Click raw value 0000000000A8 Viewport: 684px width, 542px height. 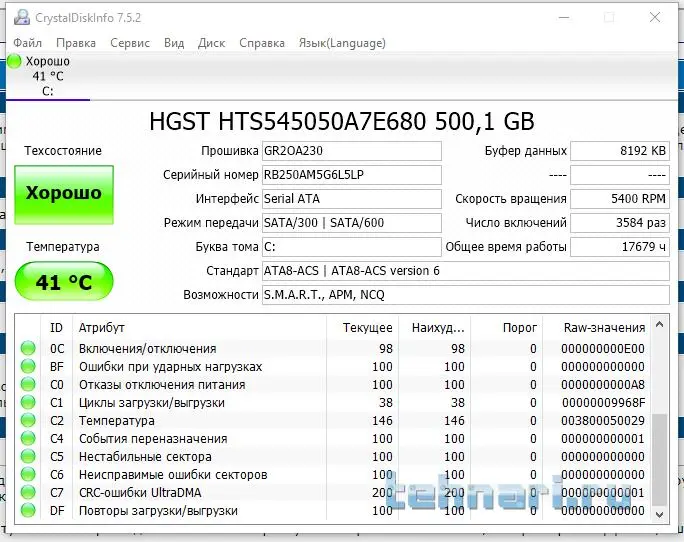pos(603,384)
